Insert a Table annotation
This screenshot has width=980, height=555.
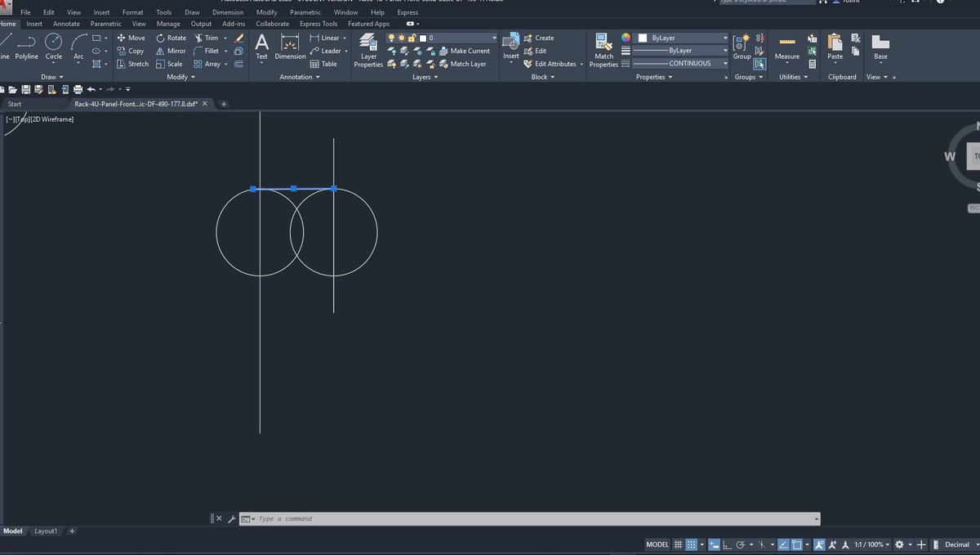(323, 64)
